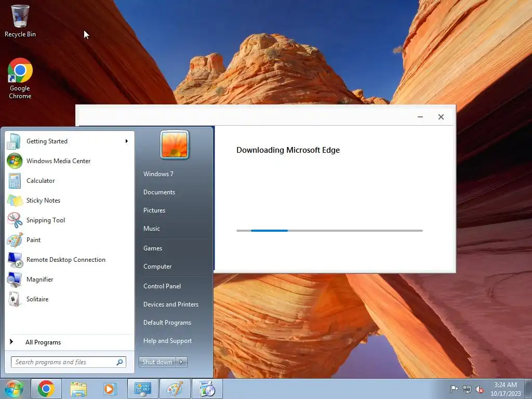The height and width of the screenshot is (399, 532).
Task: Minimize the Edge installer window
Action: 420,117
